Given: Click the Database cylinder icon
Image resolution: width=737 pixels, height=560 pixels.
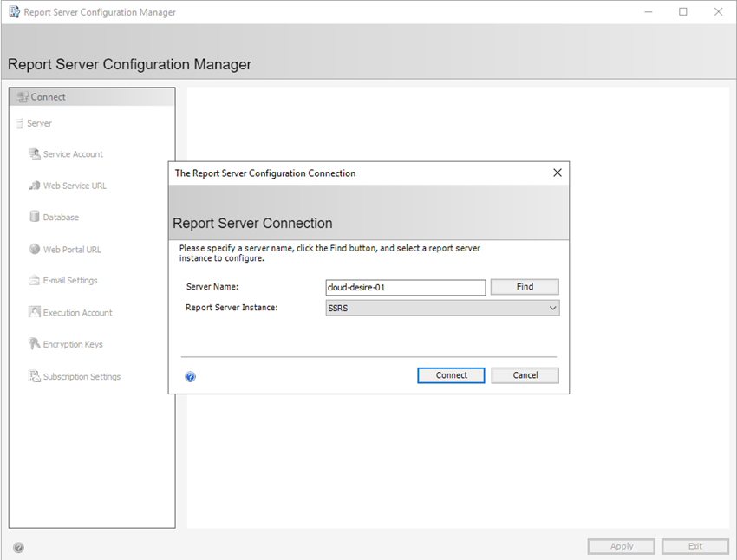Looking at the screenshot, I should [x=35, y=217].
